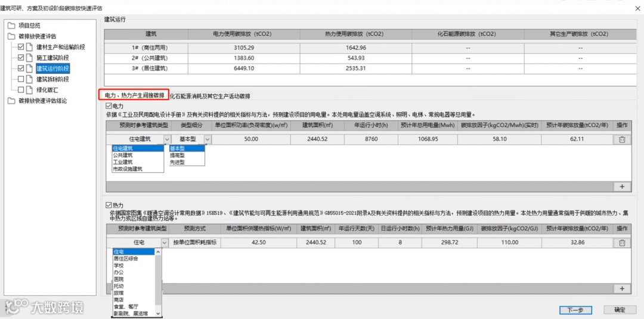Open 项目总览 in the tree
The height and width of the screenshot is (319, 644).
(30, 26)
